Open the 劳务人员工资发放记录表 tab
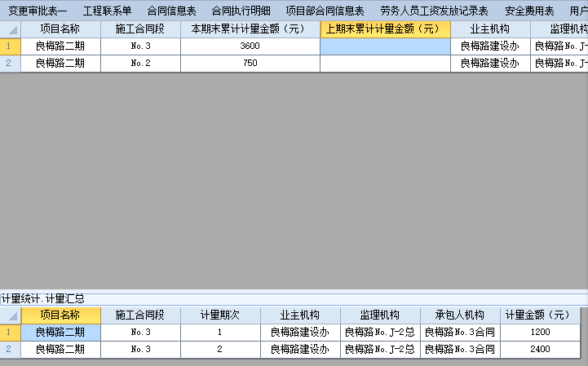 click(434, 11)
